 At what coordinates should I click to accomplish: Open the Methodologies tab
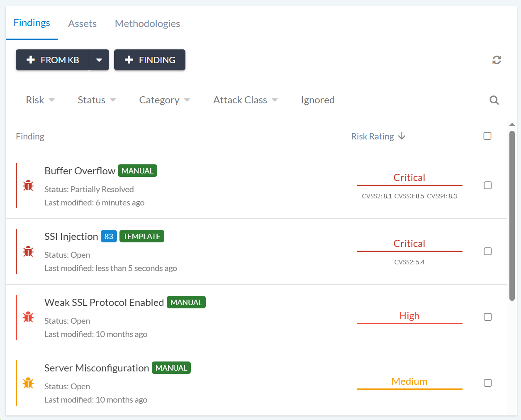(147, 24)
